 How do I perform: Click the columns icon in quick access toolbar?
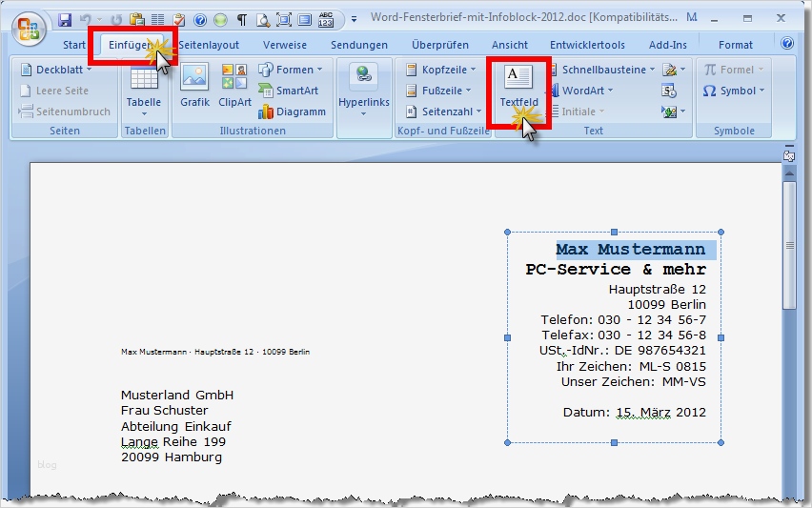157,20
